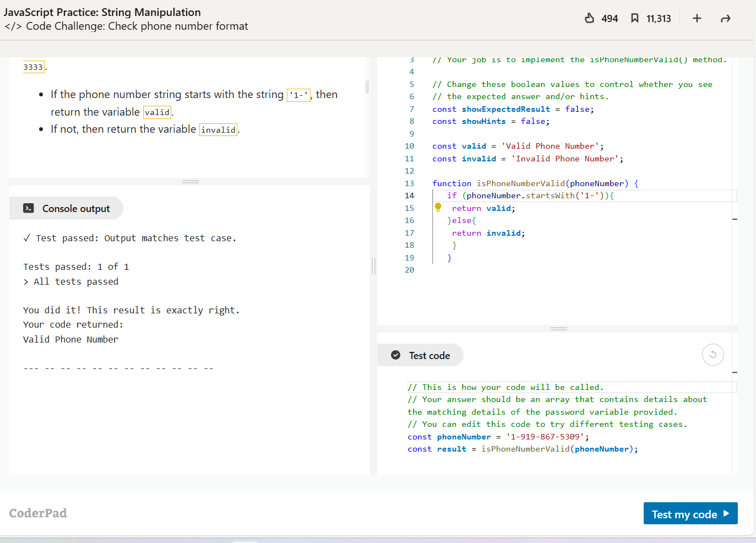Click the showExpectedResult false value
Image resolution: width=756 pixels, height=543 pixels.
click(577, 109)
